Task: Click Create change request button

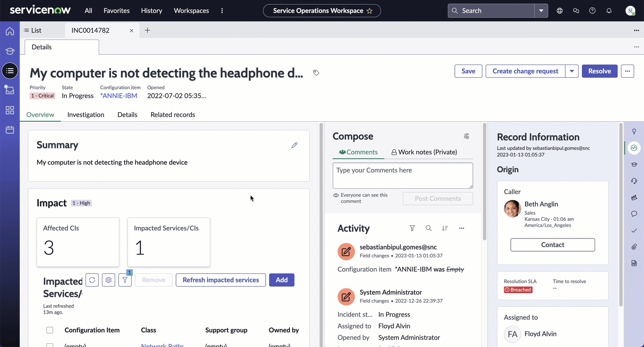Action: (x=526, y=71)
